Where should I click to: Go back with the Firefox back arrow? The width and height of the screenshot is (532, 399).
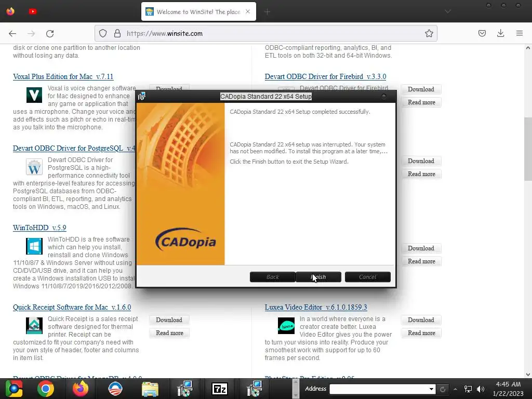(12, 33)
